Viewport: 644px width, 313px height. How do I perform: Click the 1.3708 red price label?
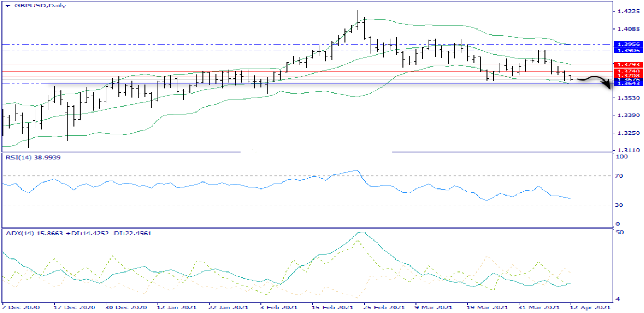click(627, 76)
